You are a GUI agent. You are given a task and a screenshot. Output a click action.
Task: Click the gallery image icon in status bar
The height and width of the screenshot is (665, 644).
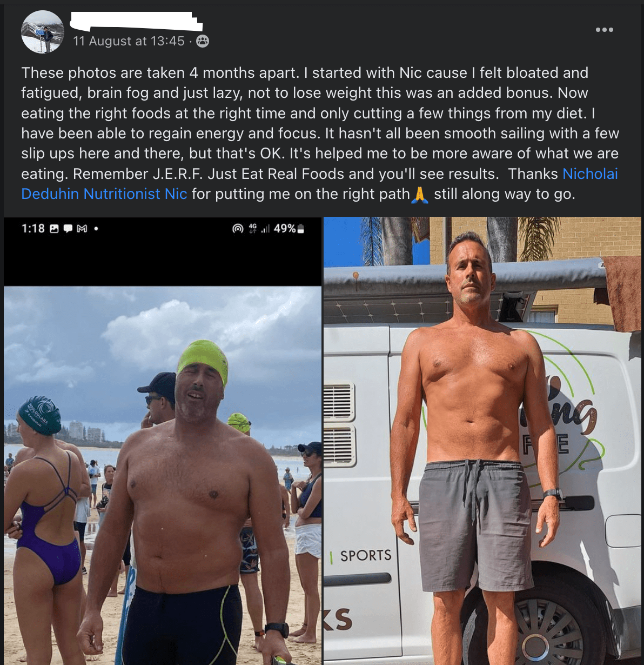(54, 229)
